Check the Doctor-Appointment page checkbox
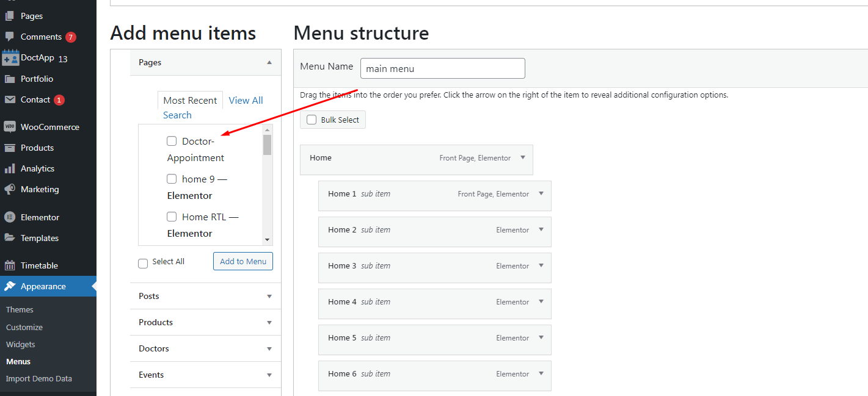This screenshot has width=868, height=396. pyautogui.click(x=172, y=141)
